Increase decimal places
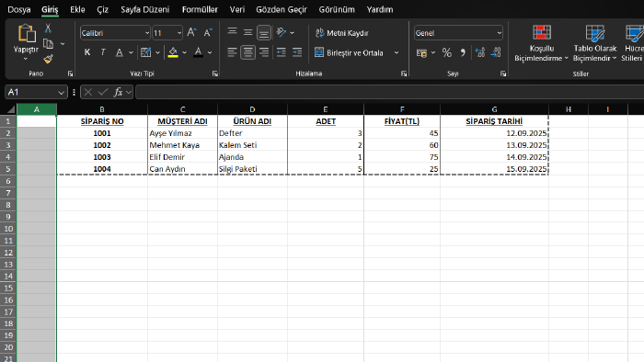 (479, 52)
